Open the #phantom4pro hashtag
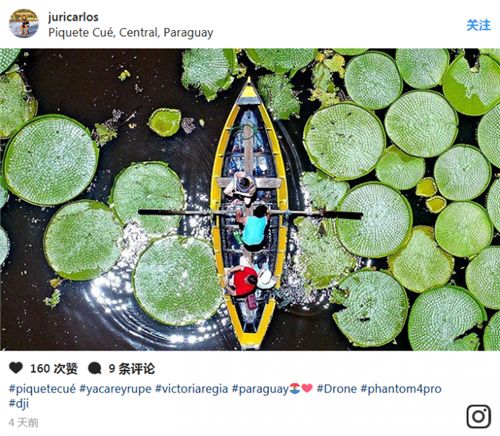Viewport: 500px width, 436px height. (401, 389)
